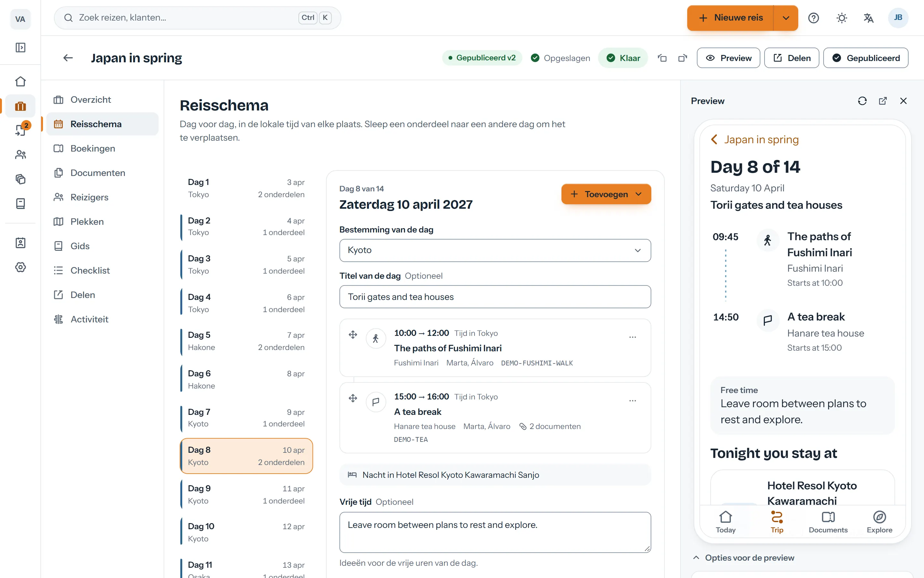The width and height of the screenshot is (924, 578).
Task: Select Dag 1 Tokyo in day list
Action: tap(246, 188)
